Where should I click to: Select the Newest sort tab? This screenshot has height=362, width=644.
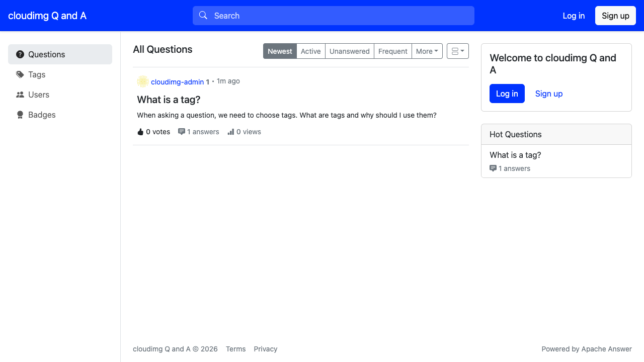(280, 51)
